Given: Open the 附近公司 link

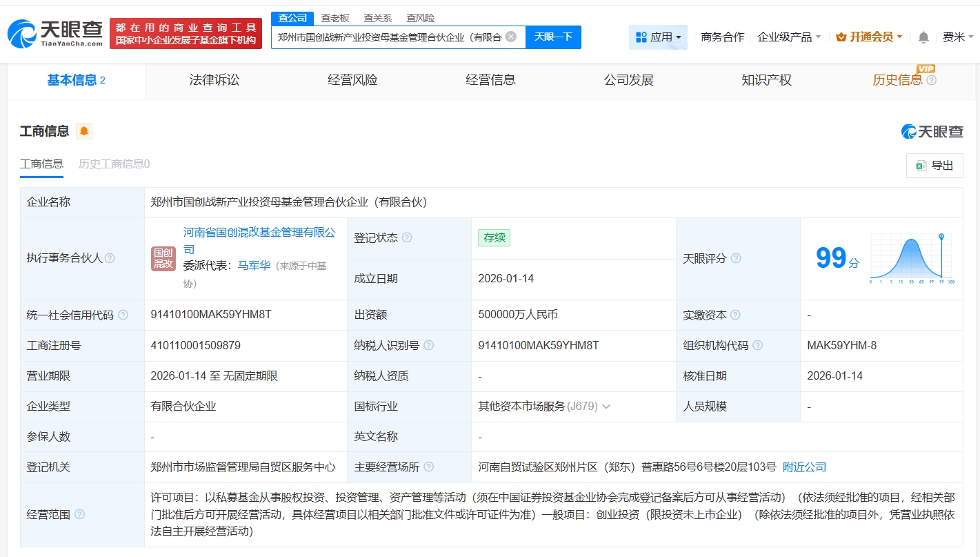Looking at the screenshot, I should [803, 467].
